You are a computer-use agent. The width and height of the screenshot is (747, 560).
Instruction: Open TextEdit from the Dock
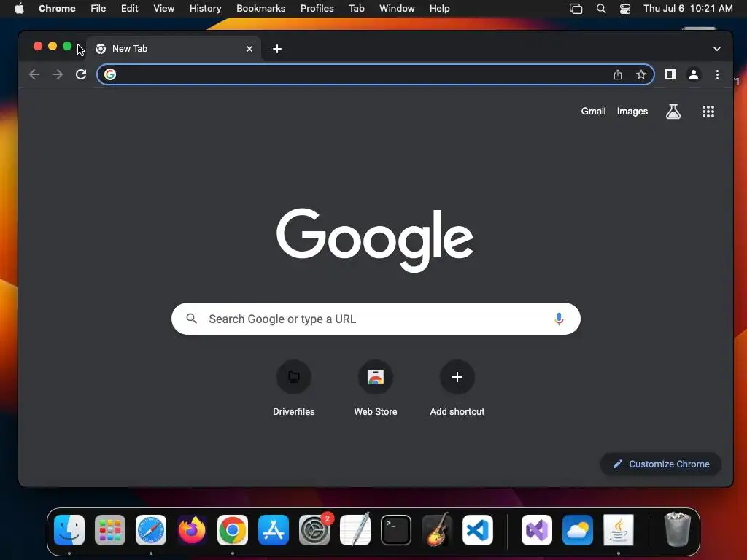355,529
